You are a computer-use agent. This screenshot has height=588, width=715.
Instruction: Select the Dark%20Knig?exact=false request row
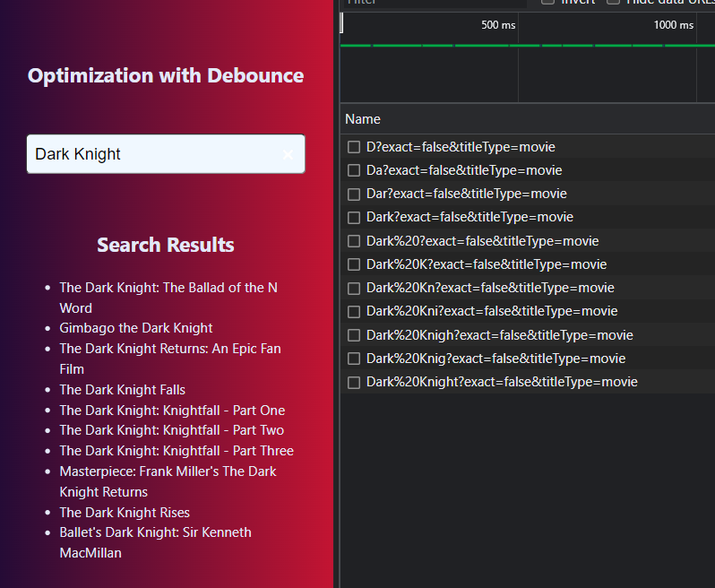[528, 359]
